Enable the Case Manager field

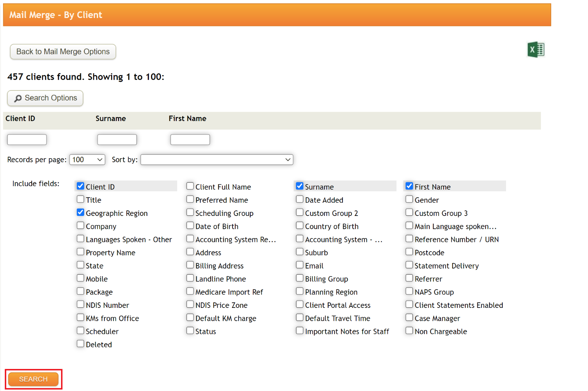pos(409,317)
